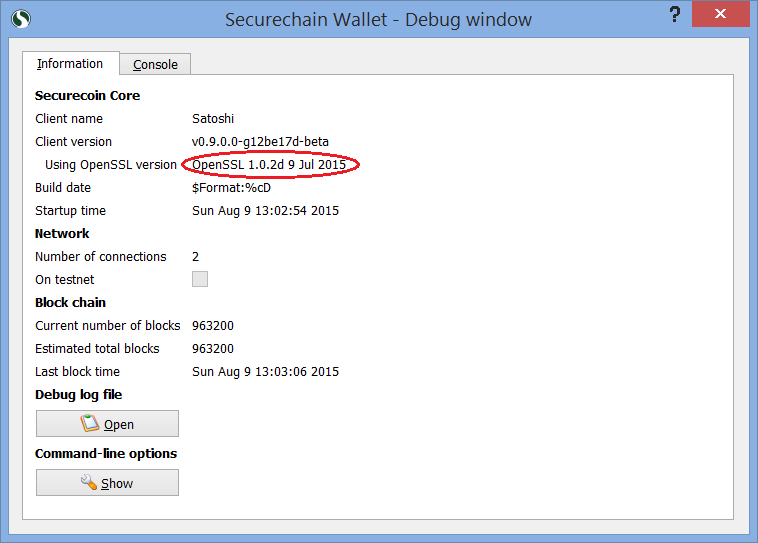Viewport: 758px width, 543px height.
Task: Select the estimated total blocks value
Action: (213, 349)
